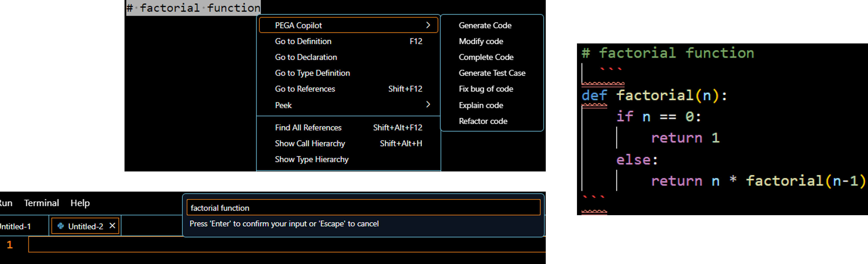
Task: Click 'return n * factorial(n-1)' line
Action: (x=758, y=181)
